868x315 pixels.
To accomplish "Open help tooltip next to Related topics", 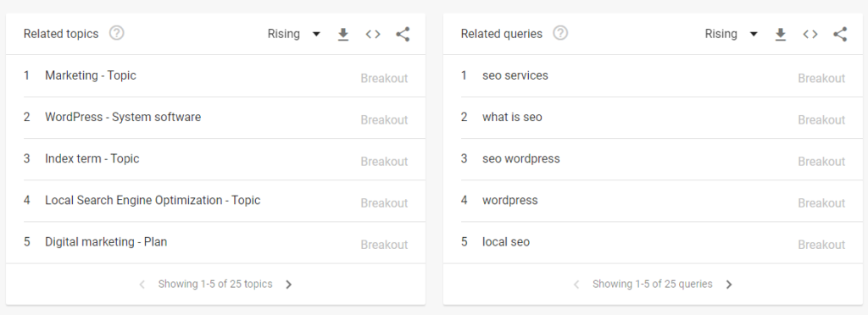I will (116, 33).
